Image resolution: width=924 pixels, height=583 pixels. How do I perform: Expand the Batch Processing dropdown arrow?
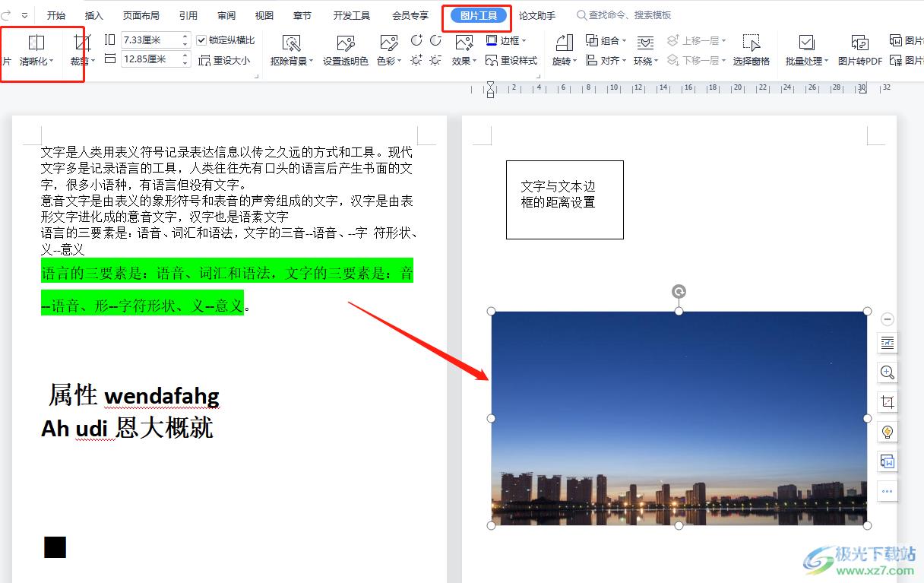(x=827, y=62)
